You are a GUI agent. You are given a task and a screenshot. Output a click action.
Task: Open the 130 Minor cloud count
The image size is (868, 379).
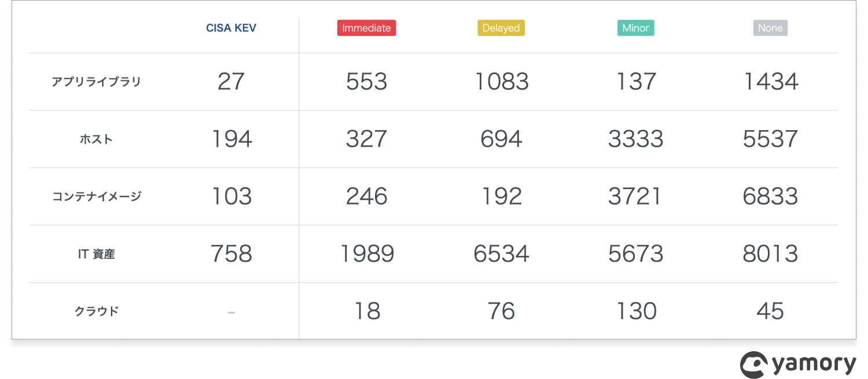tap(635, 311)
